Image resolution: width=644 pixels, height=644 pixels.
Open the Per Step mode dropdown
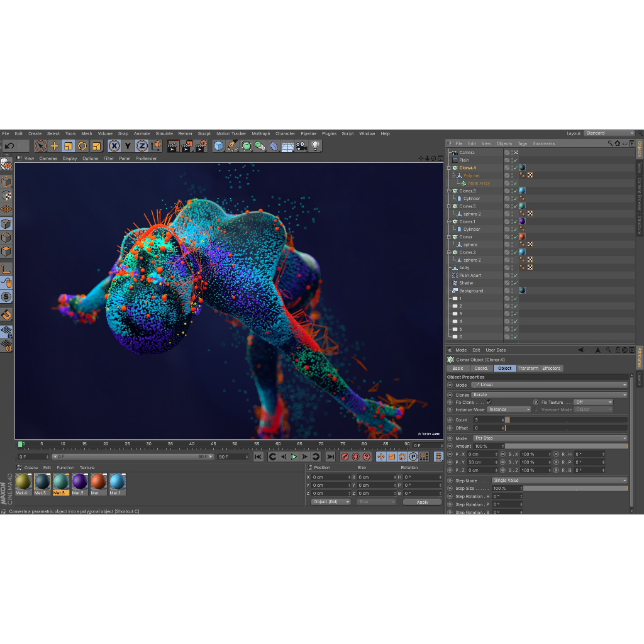coord(550,438)
